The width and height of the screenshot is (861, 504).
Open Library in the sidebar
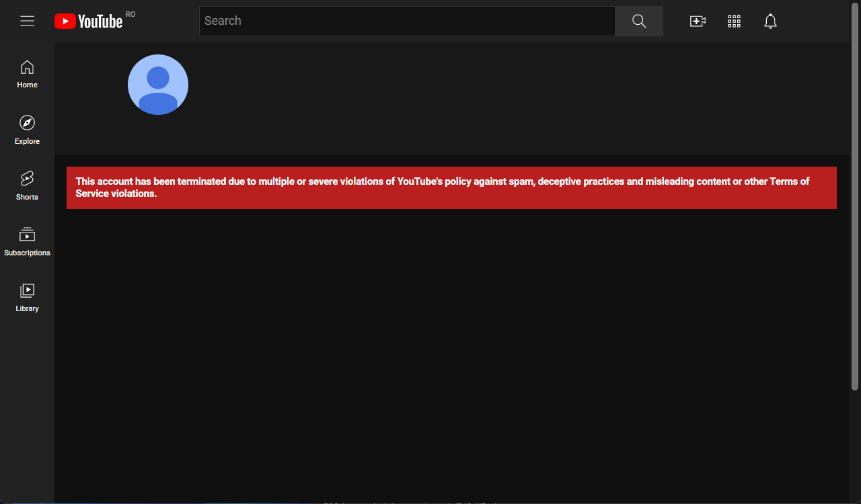click(27, 297)
